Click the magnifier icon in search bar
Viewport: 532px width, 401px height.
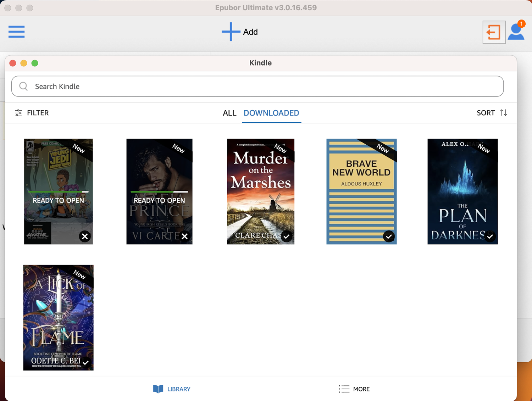(23, 86)
